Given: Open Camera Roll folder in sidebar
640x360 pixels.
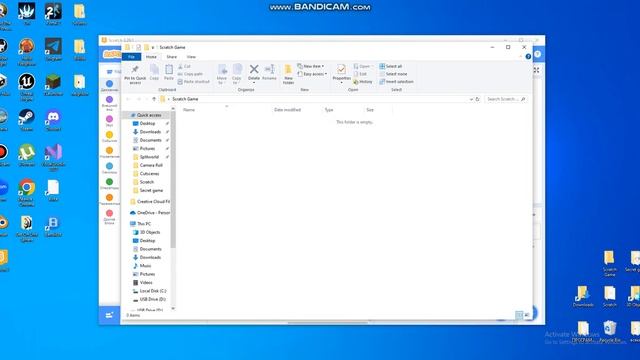Looking at the screenshot, I should tap(148, 165).
